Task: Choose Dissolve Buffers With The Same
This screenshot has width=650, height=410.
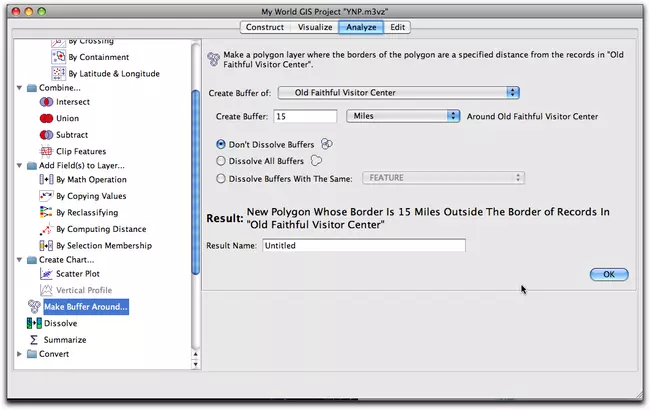Action: [x=221, y=178]
